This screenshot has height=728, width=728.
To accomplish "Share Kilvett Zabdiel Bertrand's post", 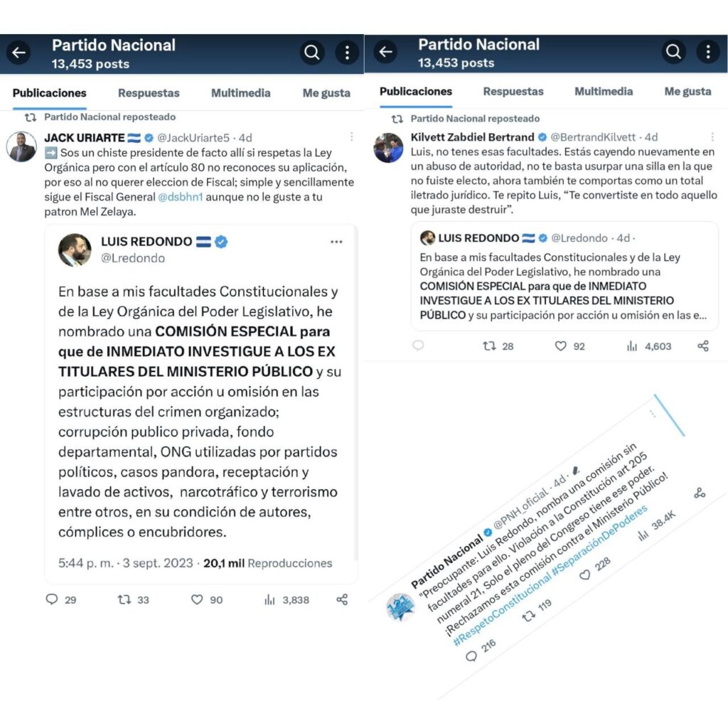I will coord(703,346).
